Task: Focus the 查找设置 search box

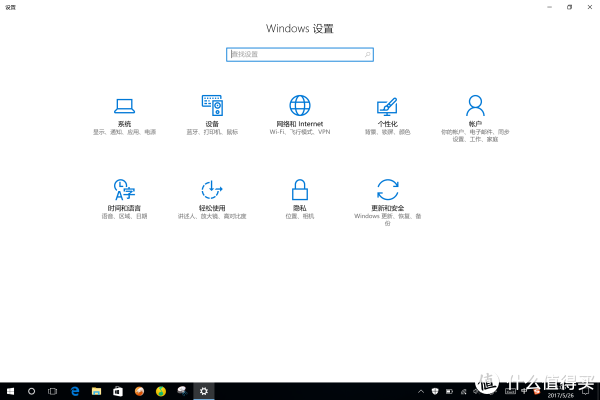Action: (300, 54)
